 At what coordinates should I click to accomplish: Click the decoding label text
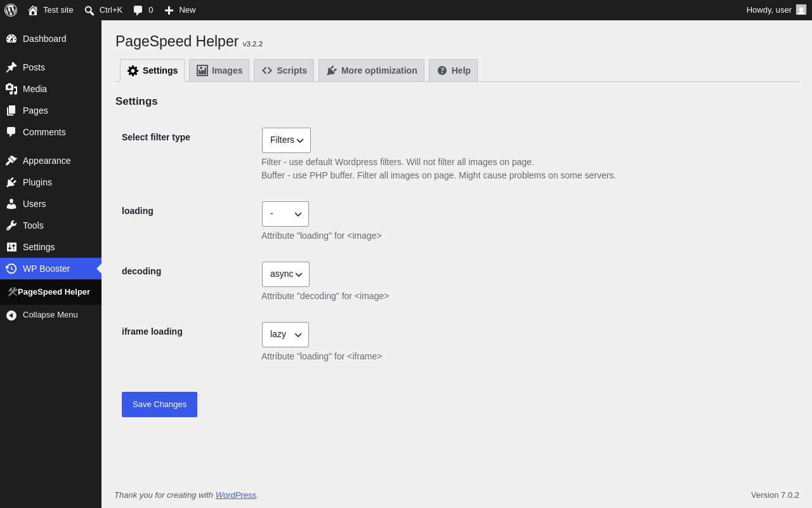tap(141, 271)
